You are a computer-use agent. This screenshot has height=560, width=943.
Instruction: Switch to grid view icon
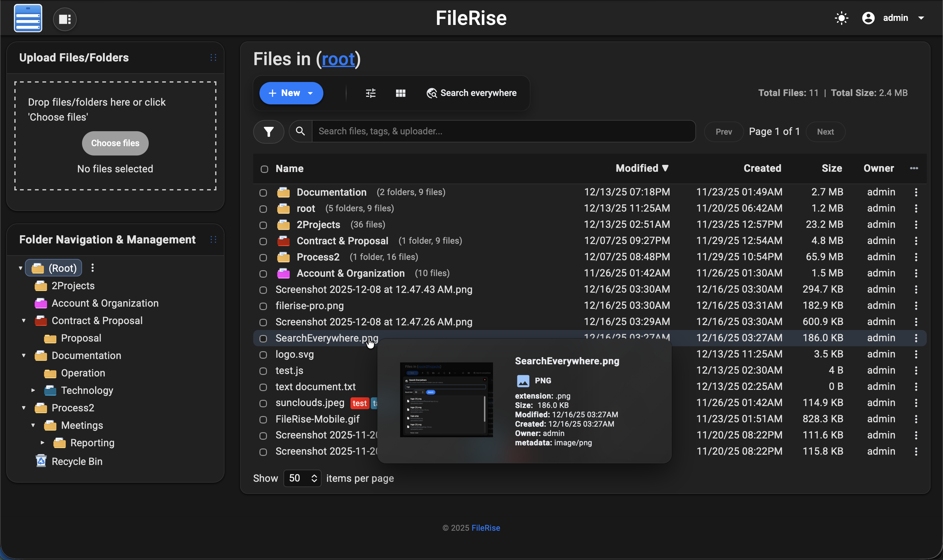click(x=400, y=93)
